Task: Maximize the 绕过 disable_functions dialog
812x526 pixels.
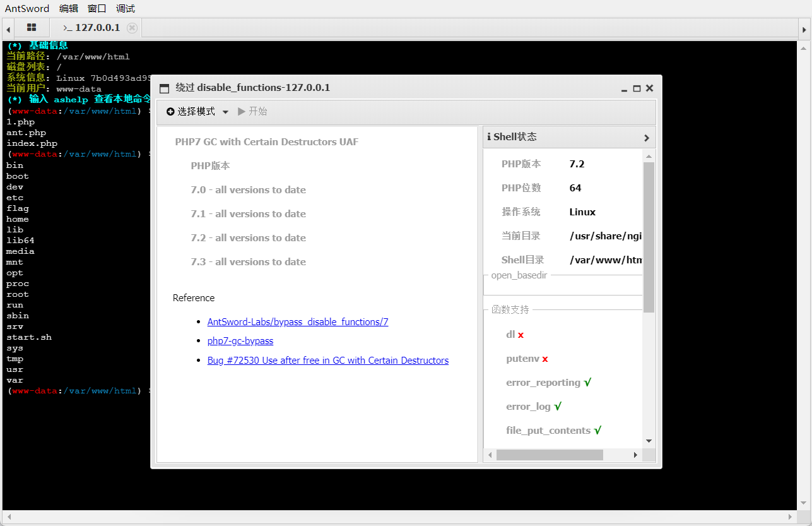Action: point(637,88)
